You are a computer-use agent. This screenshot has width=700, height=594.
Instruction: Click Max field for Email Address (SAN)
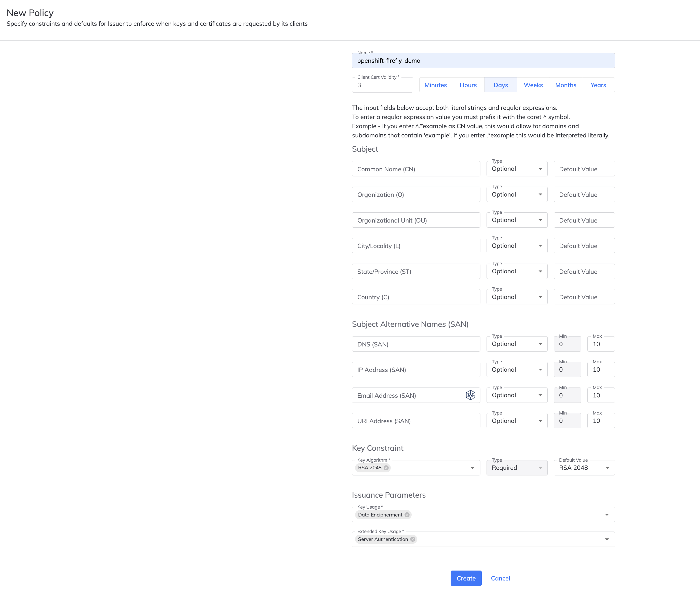[601, 395]
